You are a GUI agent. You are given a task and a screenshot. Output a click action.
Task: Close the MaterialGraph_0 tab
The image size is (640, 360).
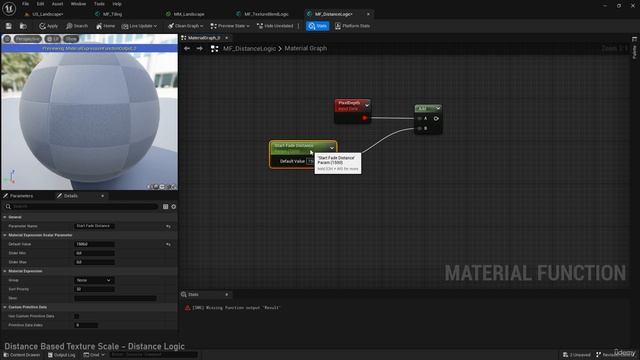click(227, 38)
